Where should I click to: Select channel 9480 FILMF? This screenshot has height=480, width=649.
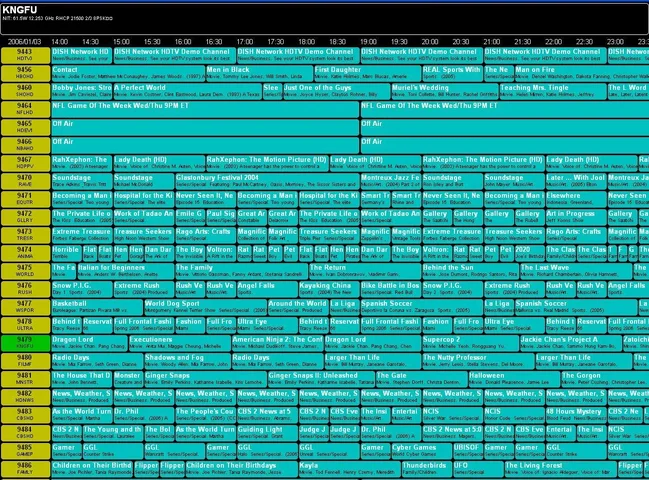[25, 361]
